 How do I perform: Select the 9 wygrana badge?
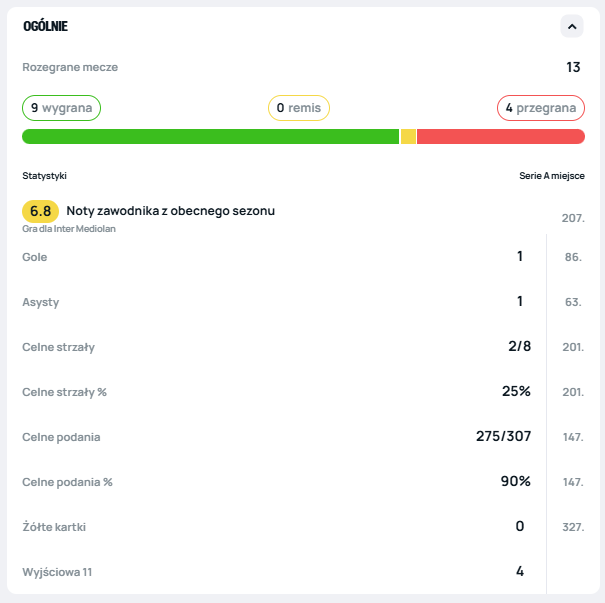point(61,108)
